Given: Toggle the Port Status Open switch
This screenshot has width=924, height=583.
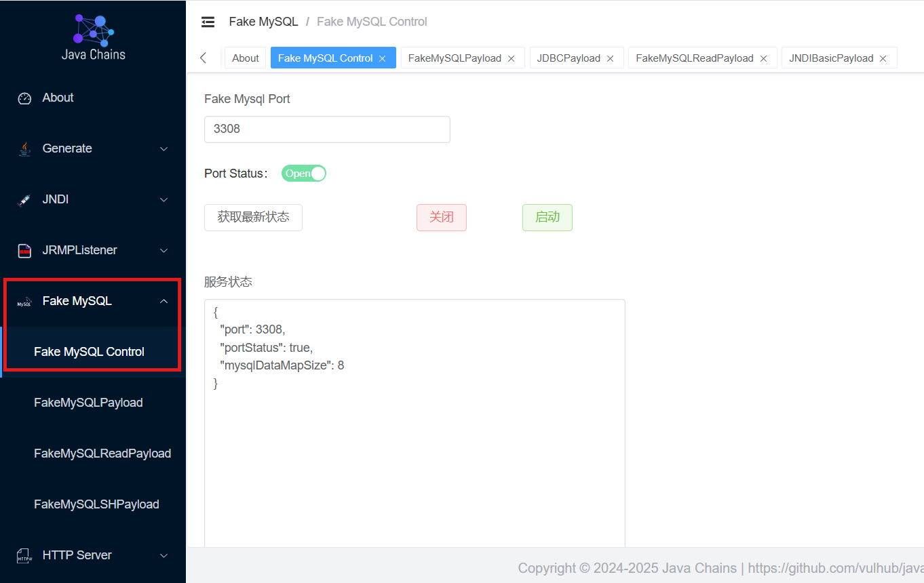Looking at the screenshot, I should click(x=304, y=174).
